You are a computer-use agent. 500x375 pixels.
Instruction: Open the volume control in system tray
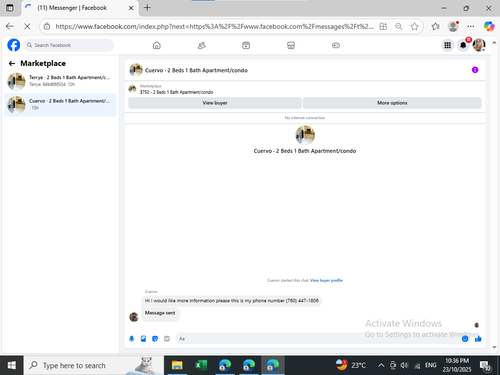pyautogui.click(x=404, y=365)
